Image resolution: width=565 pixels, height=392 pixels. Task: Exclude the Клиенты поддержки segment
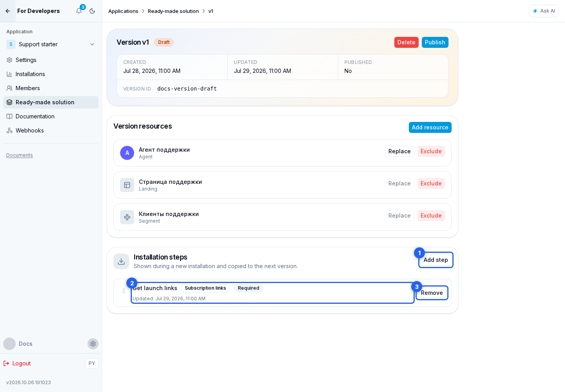click(x=431, y=216)
